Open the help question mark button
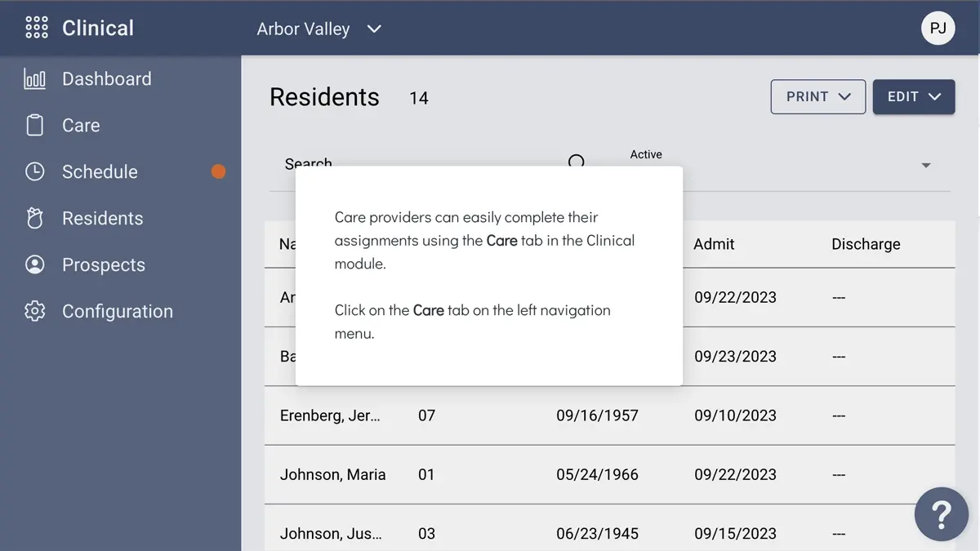 click(x=941, y=514)
